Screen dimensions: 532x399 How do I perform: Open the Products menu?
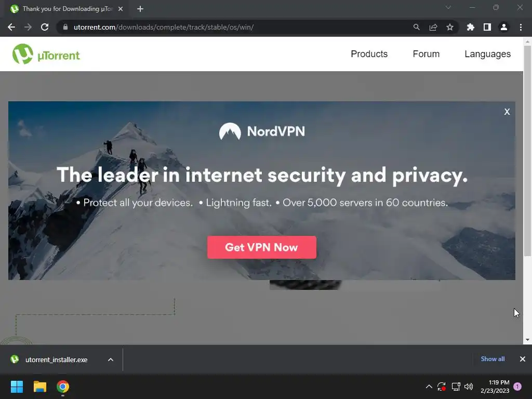click(x=369, y=54)
